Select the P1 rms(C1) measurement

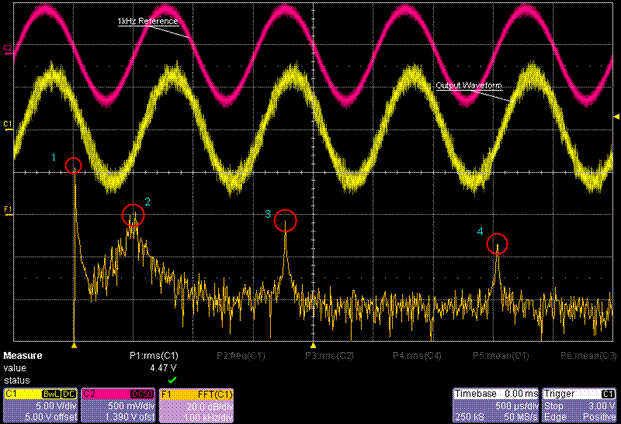click(x=154, y=356)
